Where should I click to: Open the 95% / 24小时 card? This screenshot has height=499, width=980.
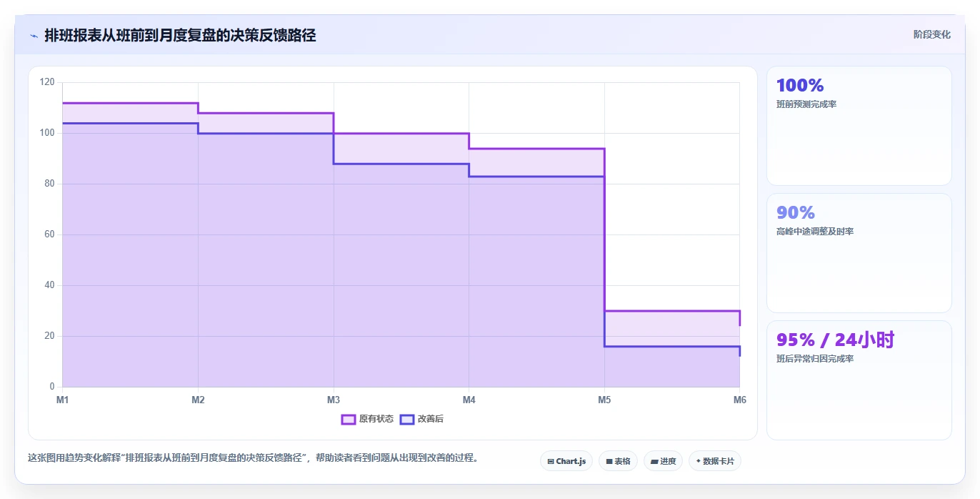pyautogui.click(x=859, y=380)
